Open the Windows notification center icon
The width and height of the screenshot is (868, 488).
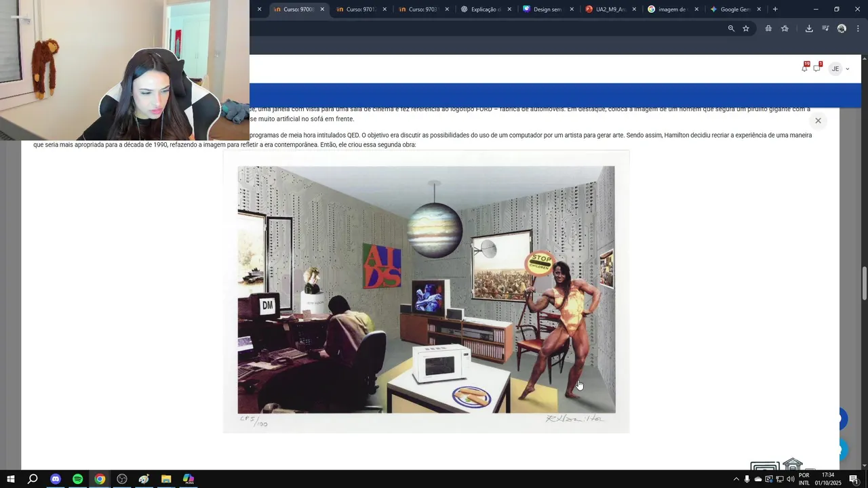point(854,479)
